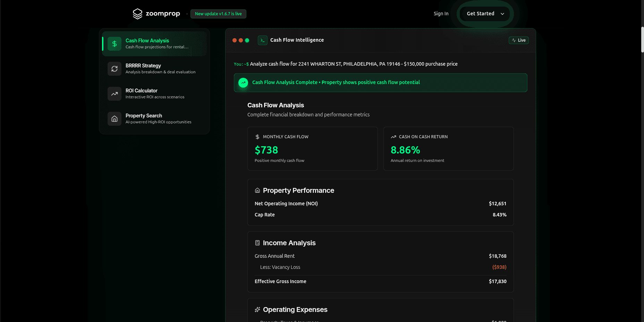Open the Cash Flow Analysis tab
This screenshot has height=322, width=644.
pos(154,44)
